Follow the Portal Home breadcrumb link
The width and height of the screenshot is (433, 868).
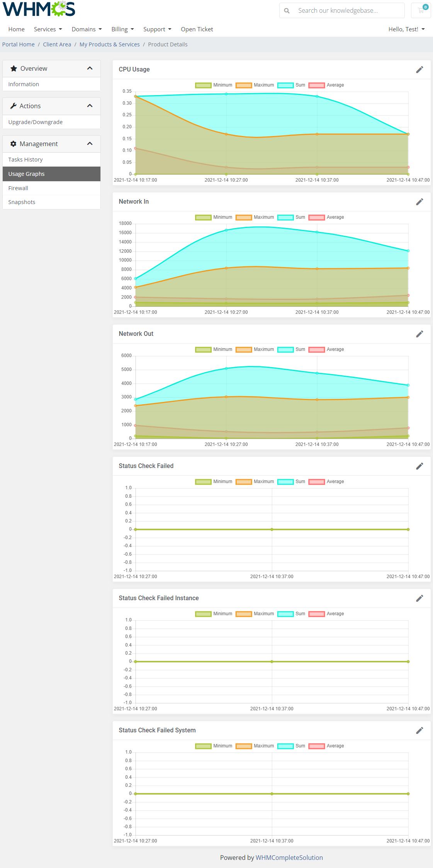coord(19,44)
